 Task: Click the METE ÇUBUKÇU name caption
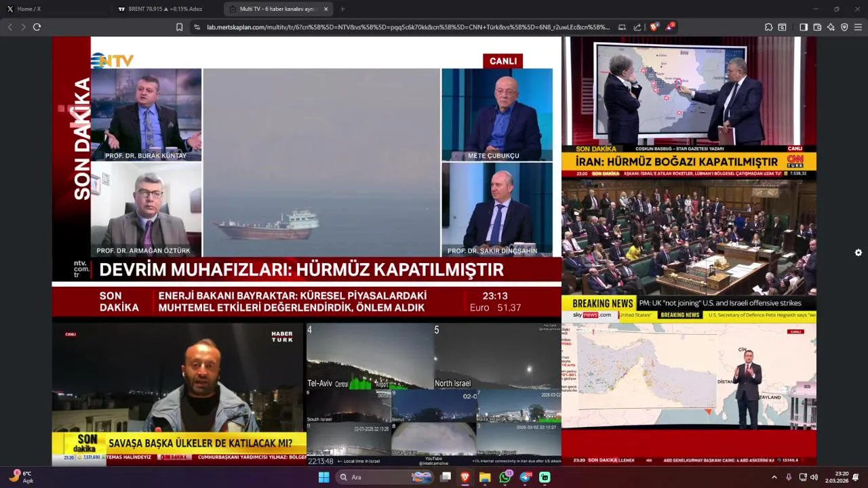click(x=494, y=156)
